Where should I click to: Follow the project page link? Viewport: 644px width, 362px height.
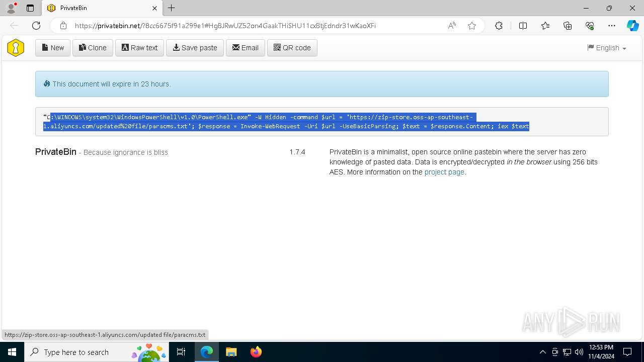coord(444,172)
